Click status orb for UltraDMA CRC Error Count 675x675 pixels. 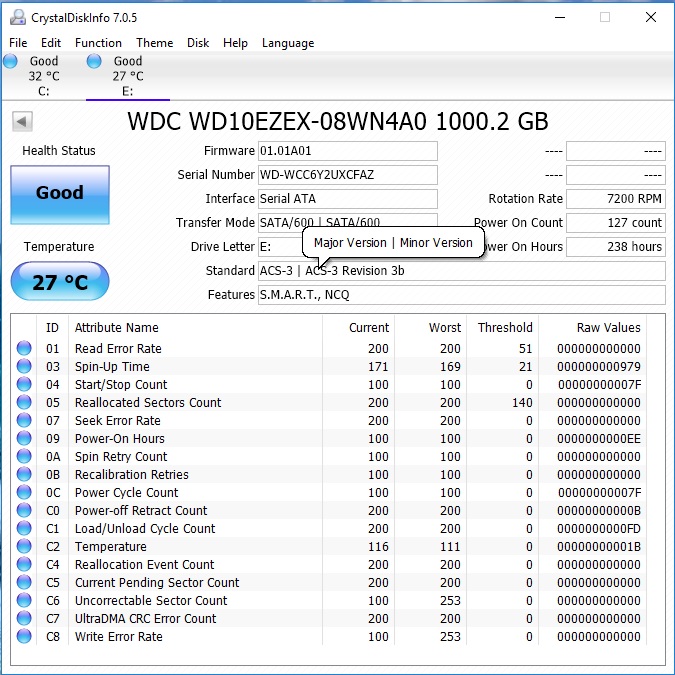(x=24, y=618)
